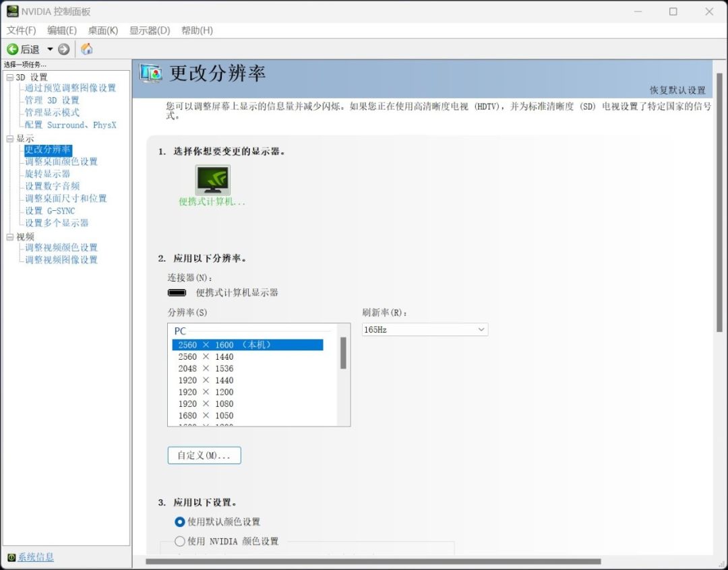Select 使用 NVIDIA 颜色设置 radio button

click(180, 541)
